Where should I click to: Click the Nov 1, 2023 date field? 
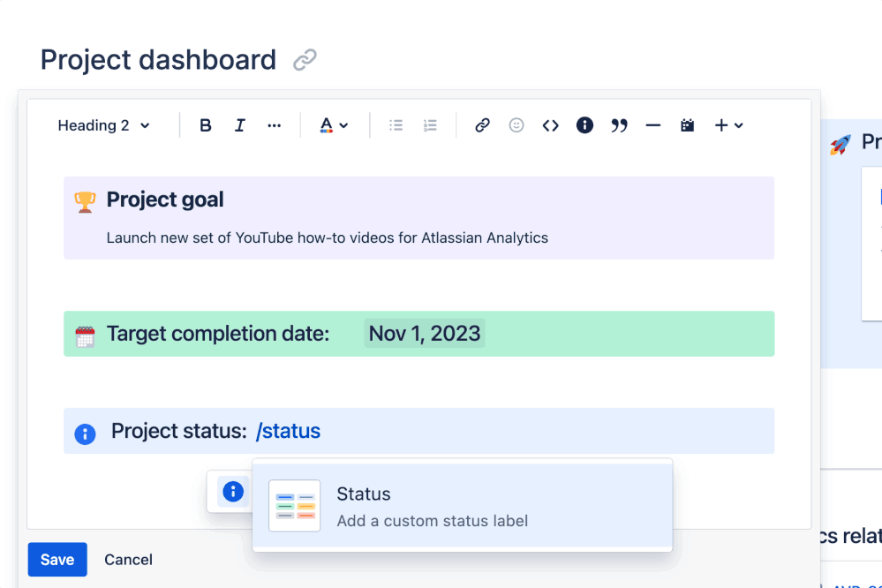(x=425, y=333)
